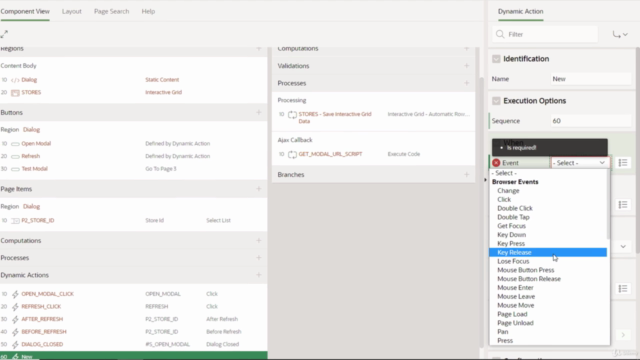Choose Double Click from the event list
The height and width of the screenshot is (360, 640).
[548, 208]
